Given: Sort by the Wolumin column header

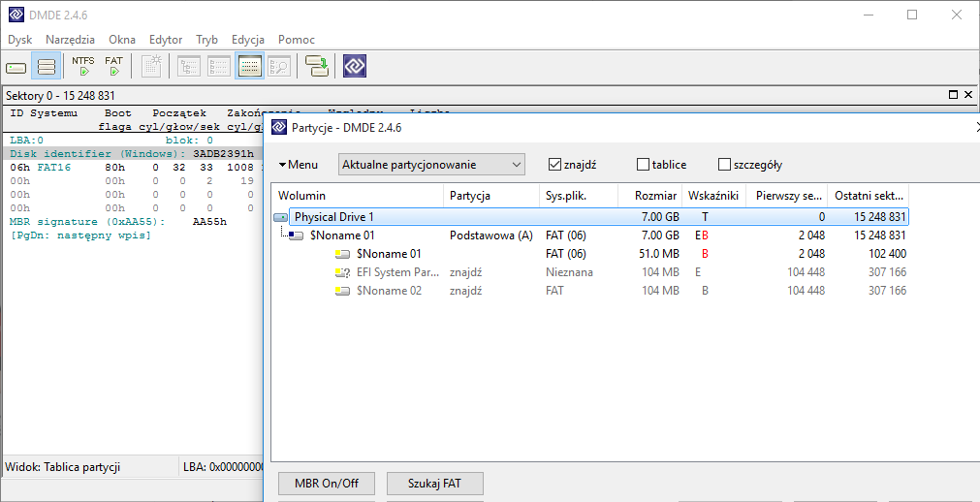Looking at the screenshot, I should point(358,196).
